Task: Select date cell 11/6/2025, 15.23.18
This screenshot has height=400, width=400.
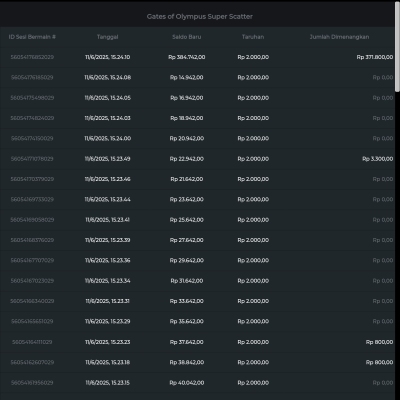Action: (107, 363)
